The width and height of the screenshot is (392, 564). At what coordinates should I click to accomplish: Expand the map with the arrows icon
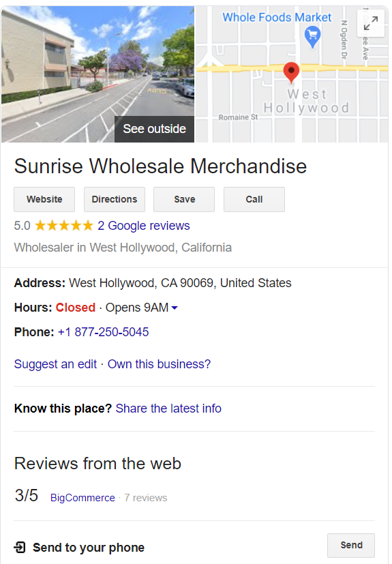point(371,23)
